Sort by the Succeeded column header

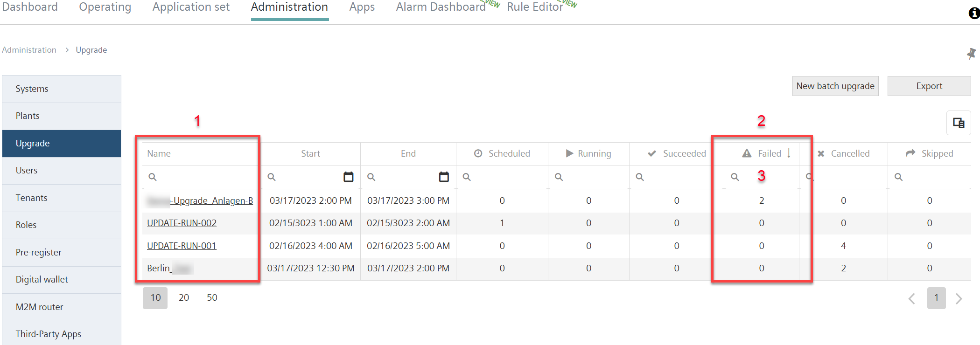(x=677, y=153)
